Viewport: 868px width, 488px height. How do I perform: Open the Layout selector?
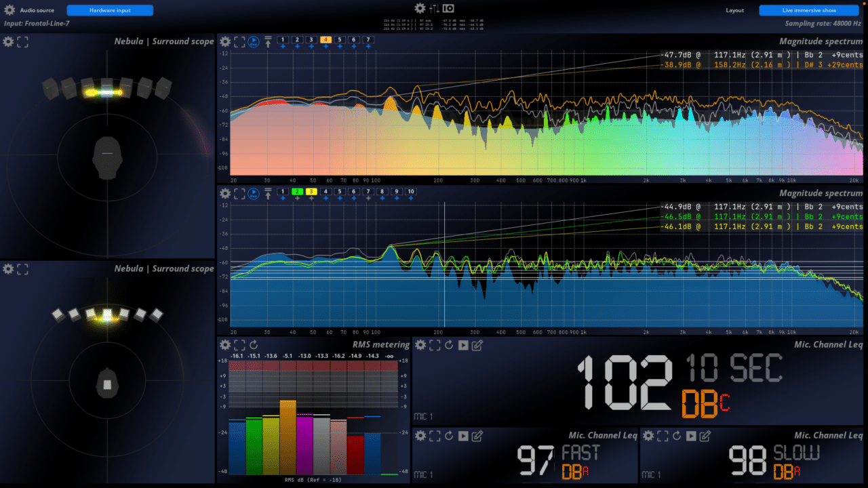(x=734, y=10)
